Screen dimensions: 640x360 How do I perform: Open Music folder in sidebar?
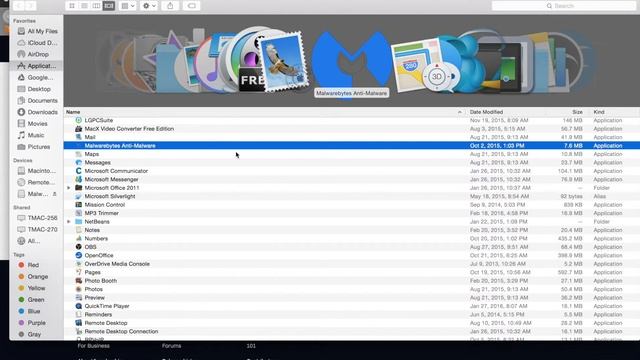[x=31, y=135]
